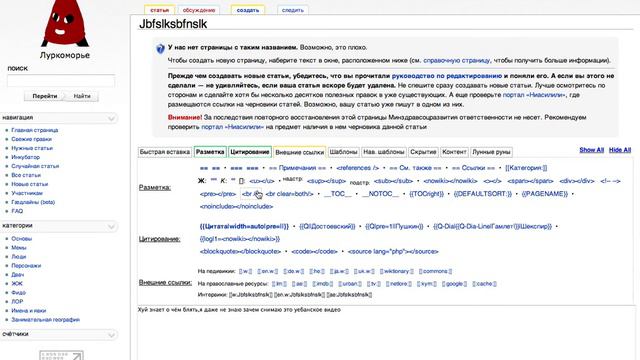Image resolution: width=640 pixels, height=360 pixels.
Task: Insert <pre></pre> tags
Action: pyautogui.click(x=218, y=194)
